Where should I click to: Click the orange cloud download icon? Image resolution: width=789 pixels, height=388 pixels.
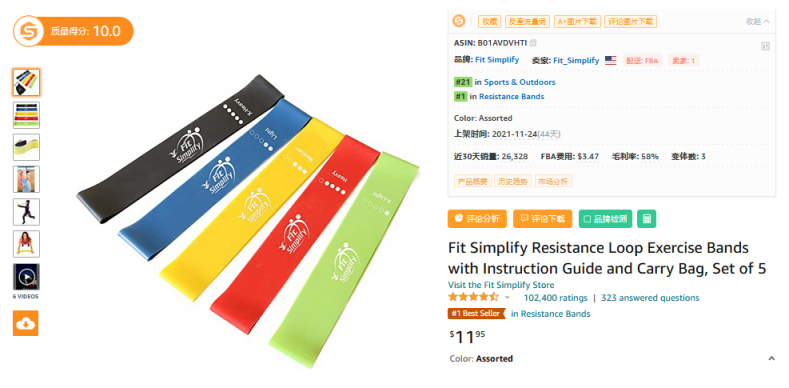(26, 323)
